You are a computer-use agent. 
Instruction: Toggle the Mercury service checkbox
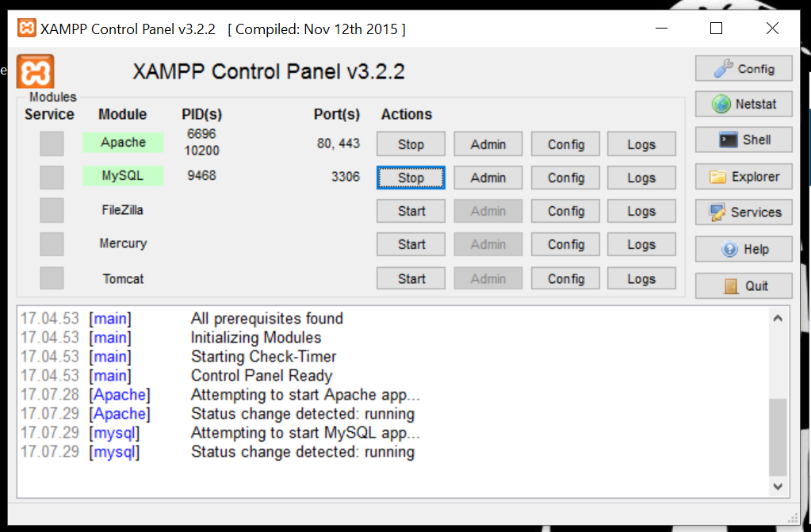(52, 243)
